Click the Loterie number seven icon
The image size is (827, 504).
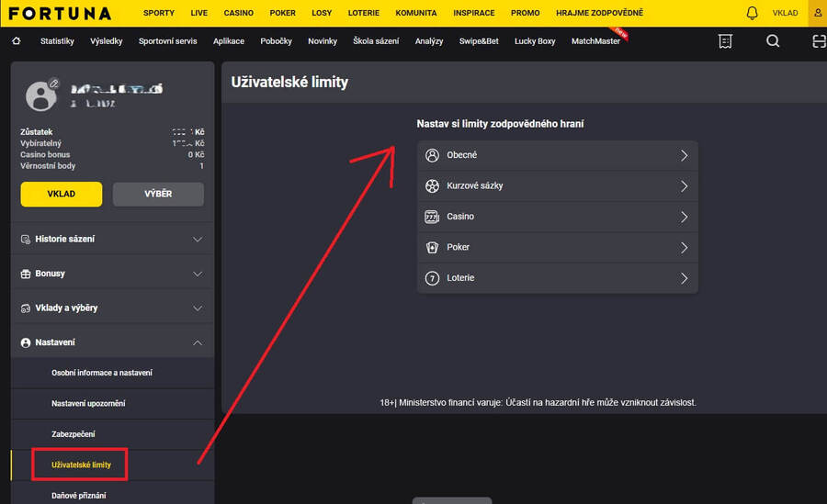click(432, 278)
